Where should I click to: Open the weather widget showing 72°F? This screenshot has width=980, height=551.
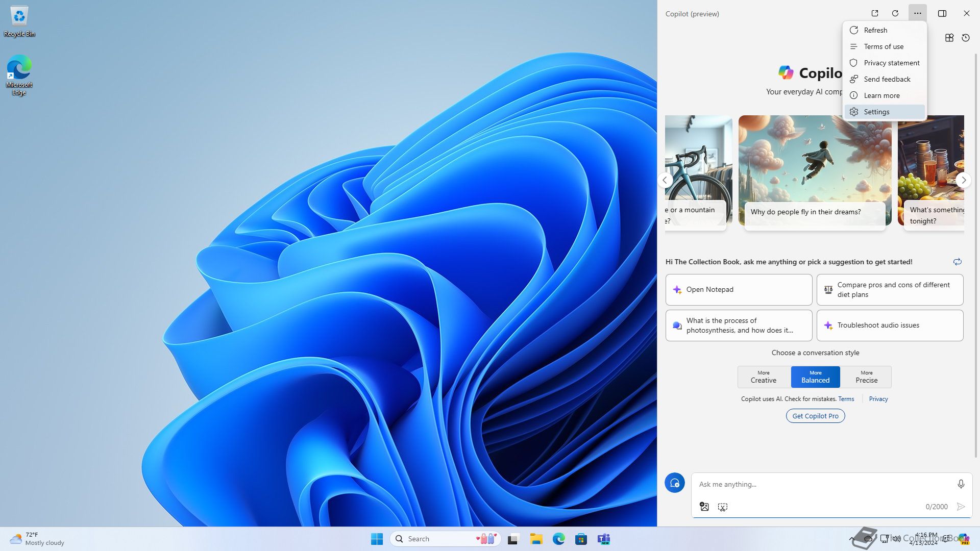pyautogui.click(x=37, y=539)
